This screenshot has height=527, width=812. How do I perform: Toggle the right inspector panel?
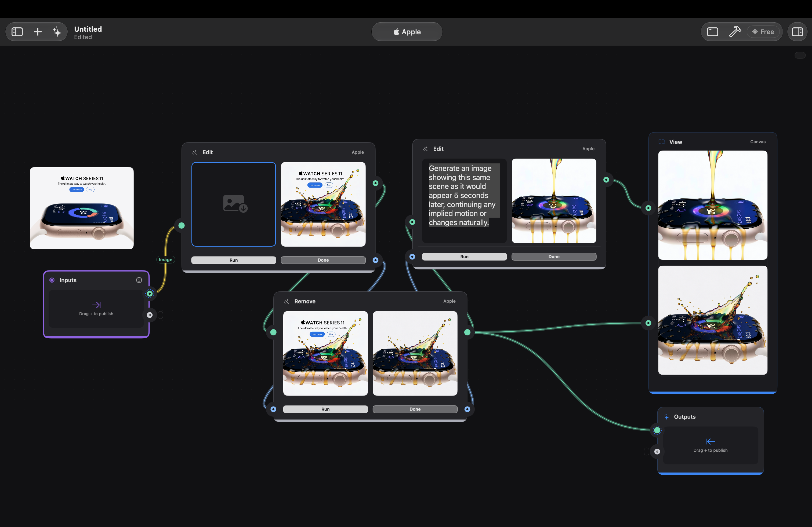tap(797, 32)
